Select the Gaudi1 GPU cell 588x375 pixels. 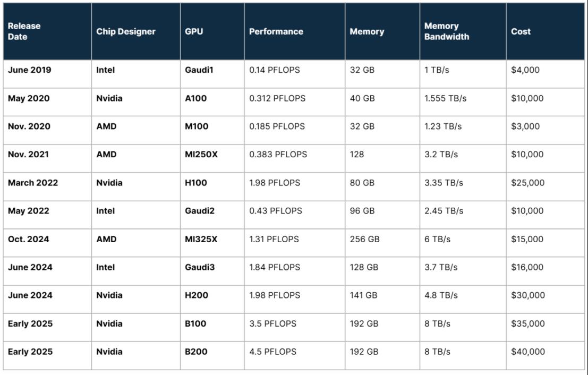pyautogui.click(x=212, y=74)
